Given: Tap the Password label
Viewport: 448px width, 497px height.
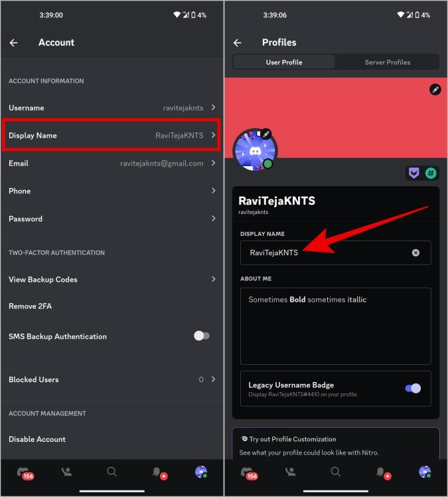Looking at the screenshot, I should tap(25, 219).
